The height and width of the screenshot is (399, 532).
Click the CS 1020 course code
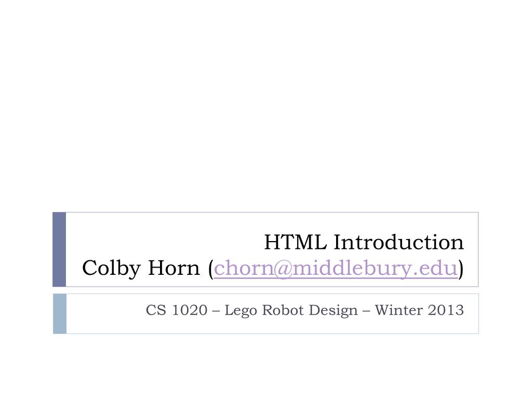coord(177,310)
